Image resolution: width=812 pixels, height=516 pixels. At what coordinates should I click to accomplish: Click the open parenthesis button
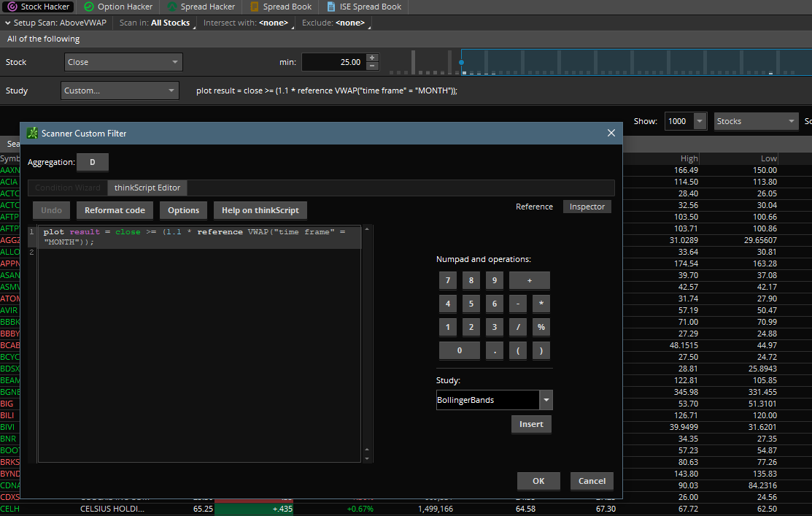pos(518,351)
